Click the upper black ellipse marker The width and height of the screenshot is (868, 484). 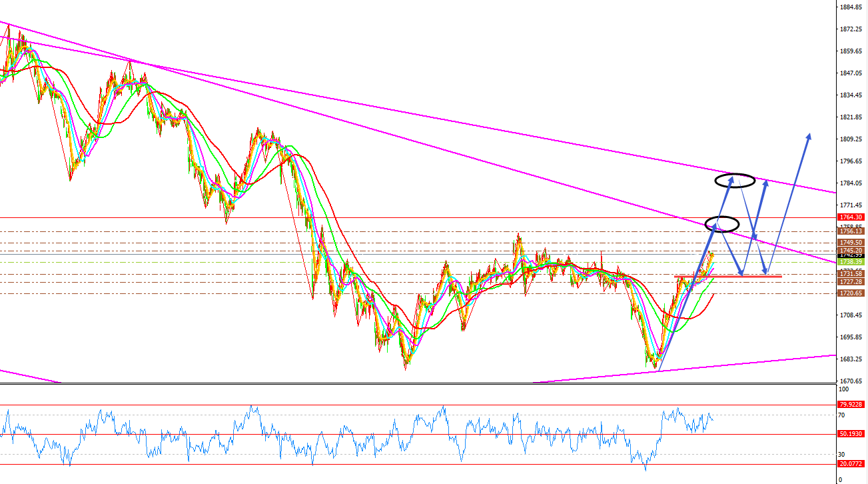pyautogui.click(x=735, y=179)
